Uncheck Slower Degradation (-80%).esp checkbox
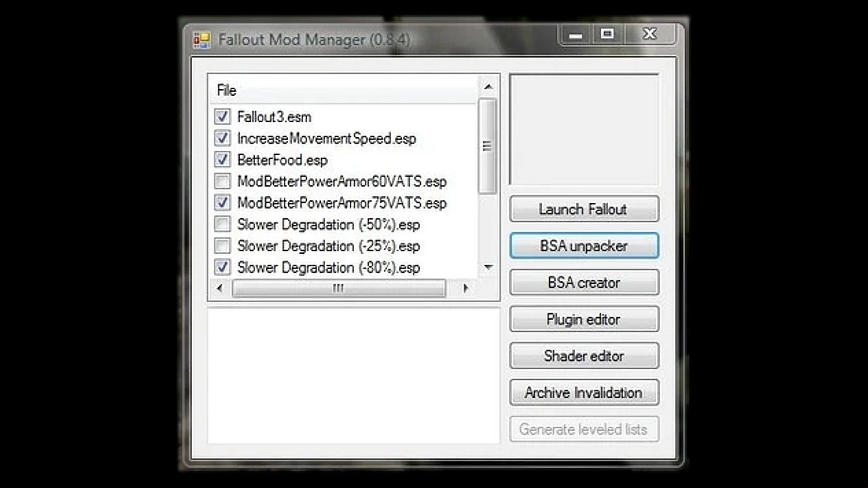 coord(222,267)
